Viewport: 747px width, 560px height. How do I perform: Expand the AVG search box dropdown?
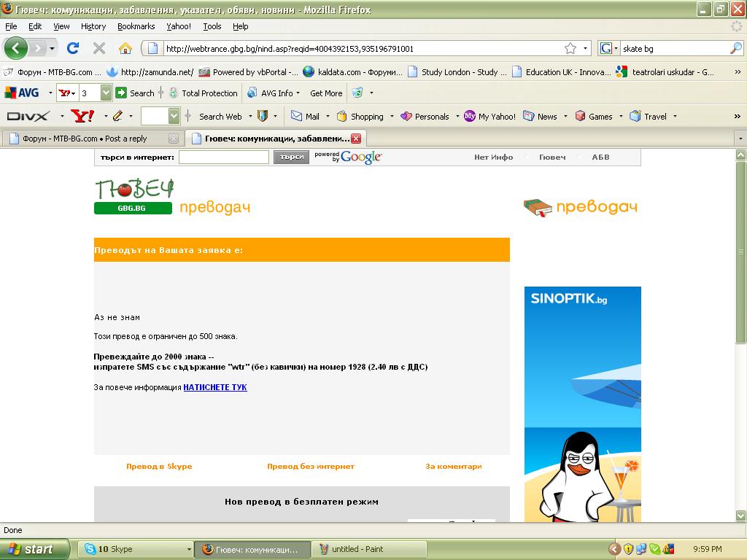[x=106, y=93]
